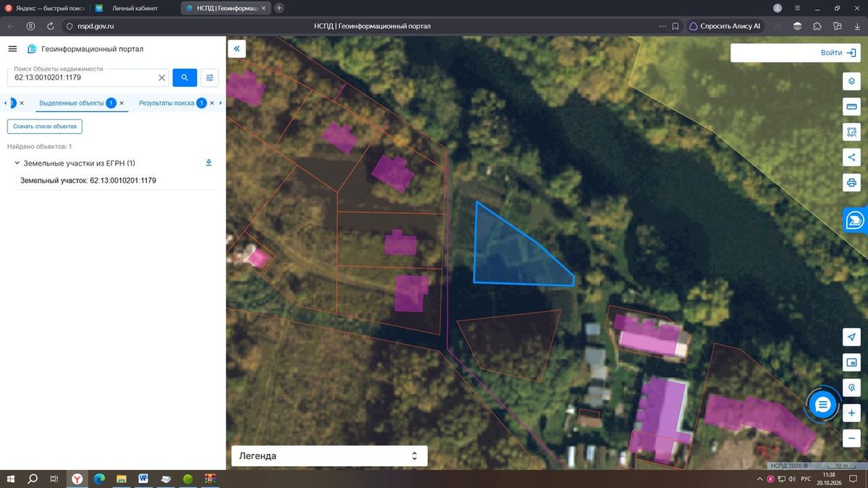Click the Спросить Алису AI button

click(x=725, y=26)
